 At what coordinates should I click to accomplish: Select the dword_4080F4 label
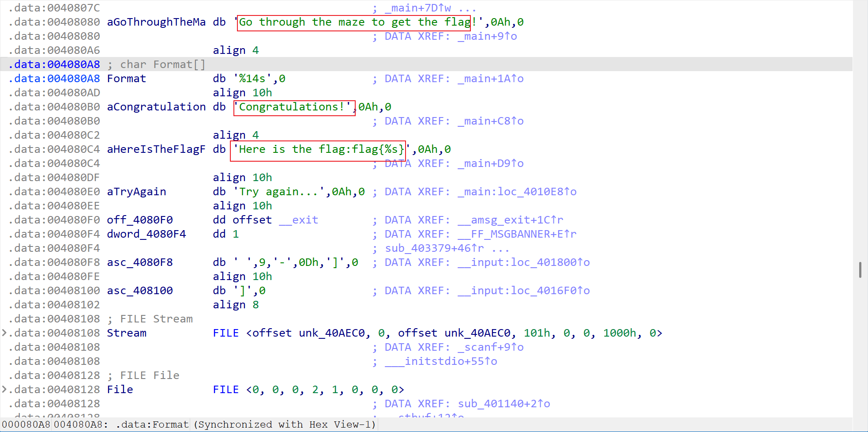click(147, 234)
